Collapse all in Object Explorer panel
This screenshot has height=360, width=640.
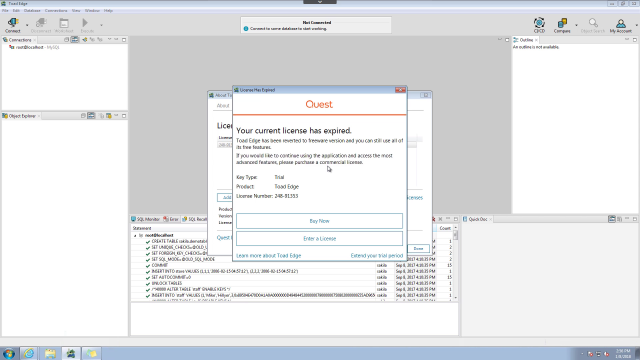(x=83, y=116)
